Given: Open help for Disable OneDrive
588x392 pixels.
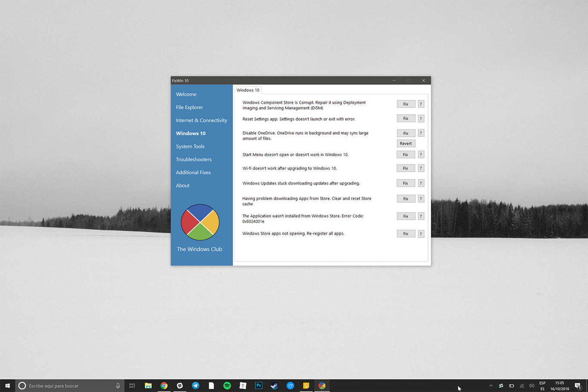Looking at the screenshot, I should tap(421, 133).
